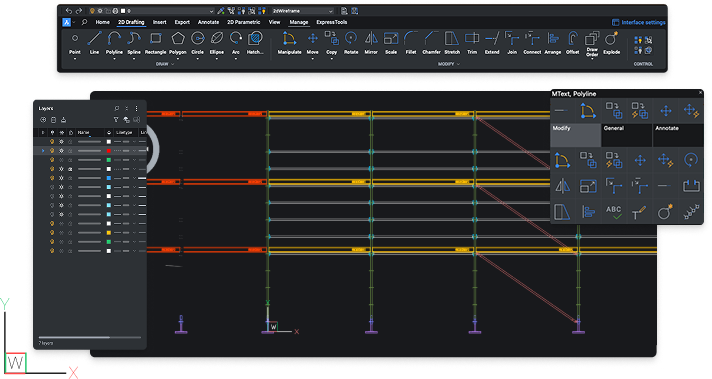The height and width of the screenshot is (379, 712).
Task: Switch to the 2D Parametric tab
Action: pos(244,22)
